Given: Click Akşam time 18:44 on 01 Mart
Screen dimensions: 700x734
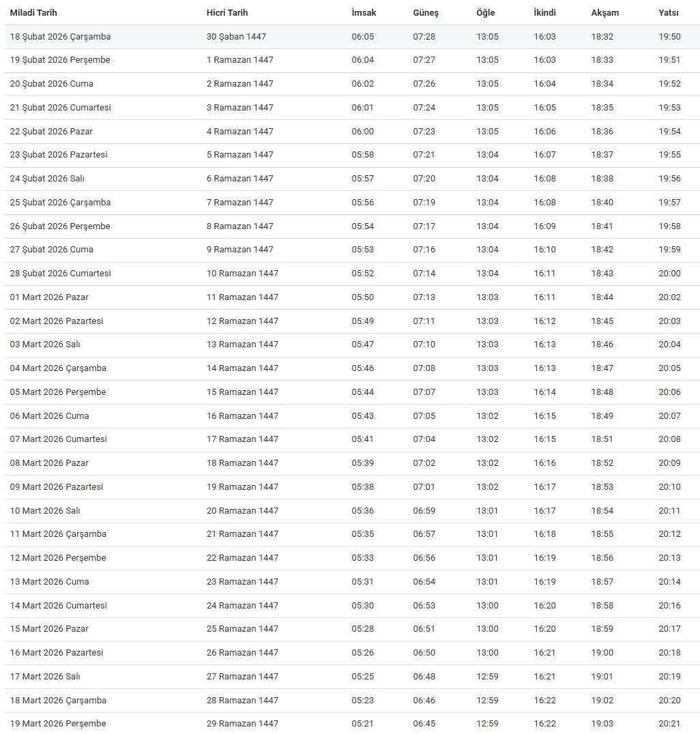Looking at the screenshot, I should (x=602, y=297).
